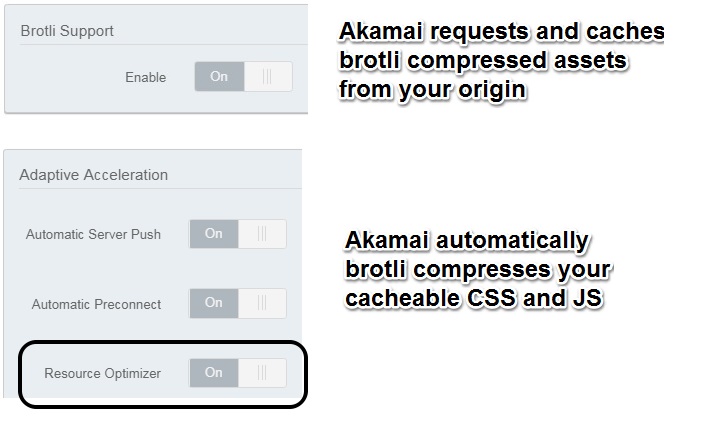Screen dimensions: 701x425
Task: Select the Adaptive Acceleration section header
Action: (93, 175)
